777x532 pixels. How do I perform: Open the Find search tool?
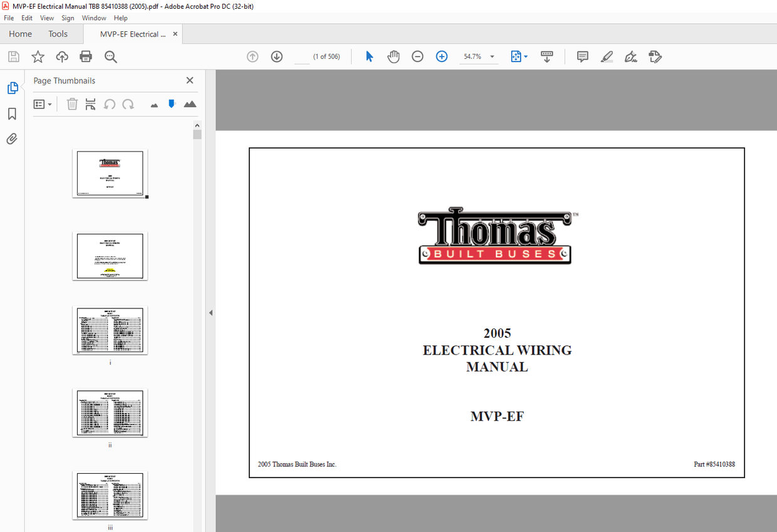pyautogui.click(x=110, y=56)
